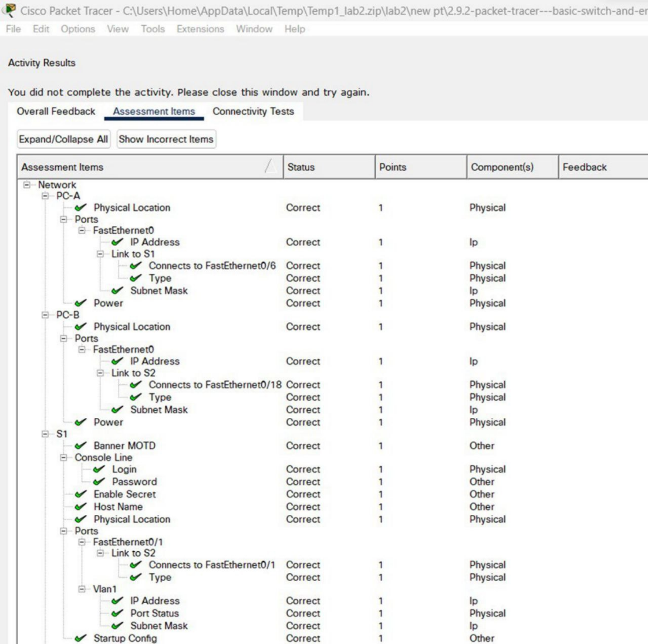Select the Assessment Items tab
The image size is (648, 644).
coord(154,112)
